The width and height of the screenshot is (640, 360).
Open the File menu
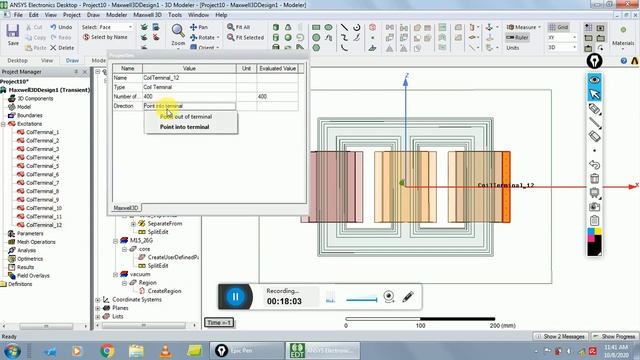(x=18, y=15)
